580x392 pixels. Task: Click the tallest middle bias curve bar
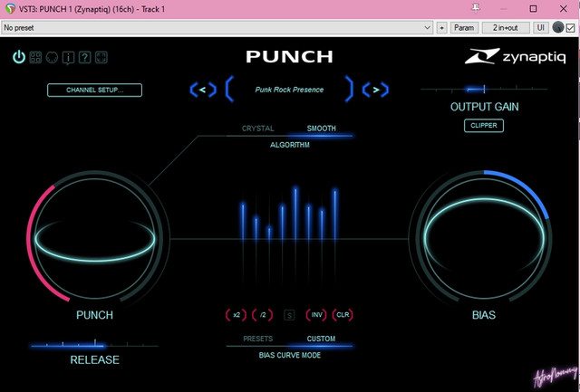coord(295,214)
